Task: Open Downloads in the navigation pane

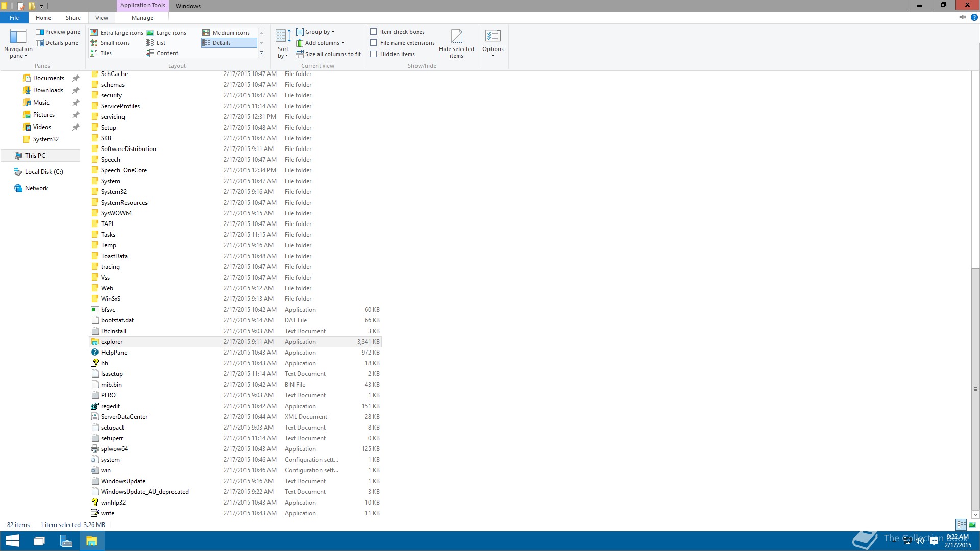Action: click(48, 90)
